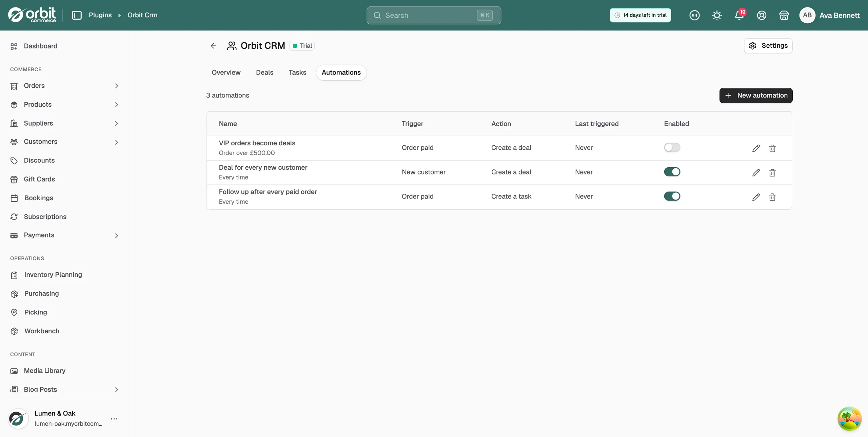Delete the VIP orders become deals automation

772,148
